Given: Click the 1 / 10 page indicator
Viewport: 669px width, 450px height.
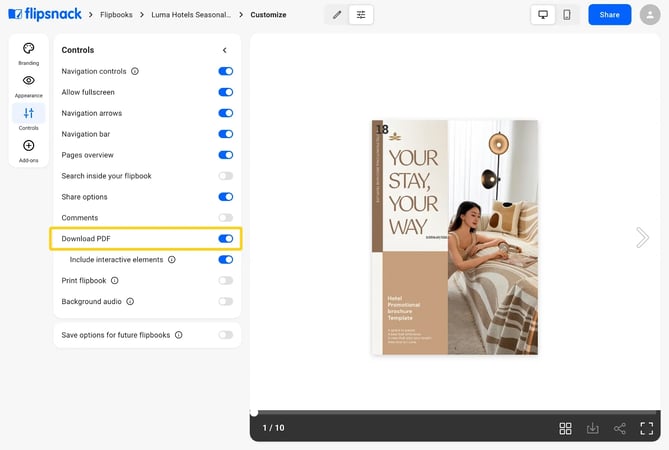Looking at the screenshot, I should (273, 428).
